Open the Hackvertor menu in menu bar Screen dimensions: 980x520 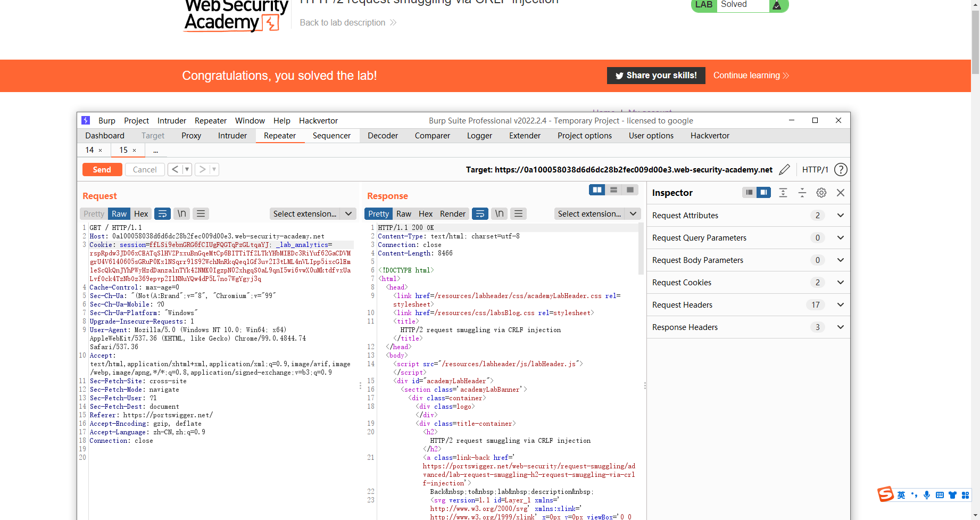318,121
